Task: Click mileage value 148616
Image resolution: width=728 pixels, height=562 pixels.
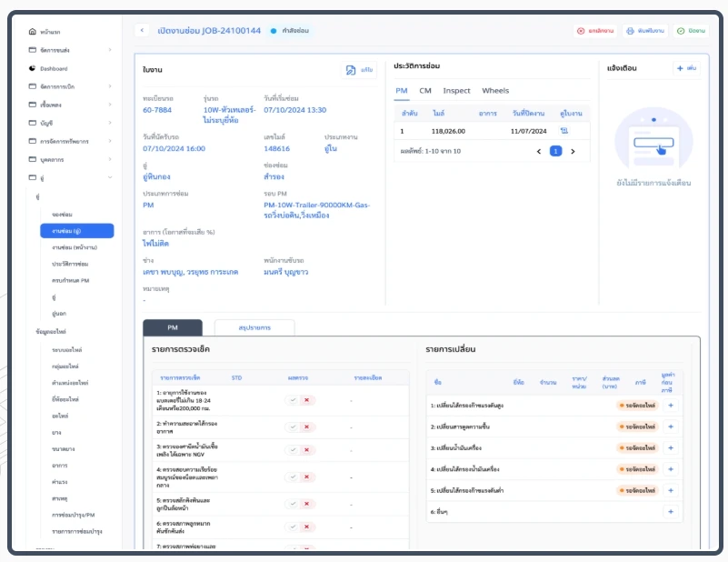Action: tap(276, 148)
